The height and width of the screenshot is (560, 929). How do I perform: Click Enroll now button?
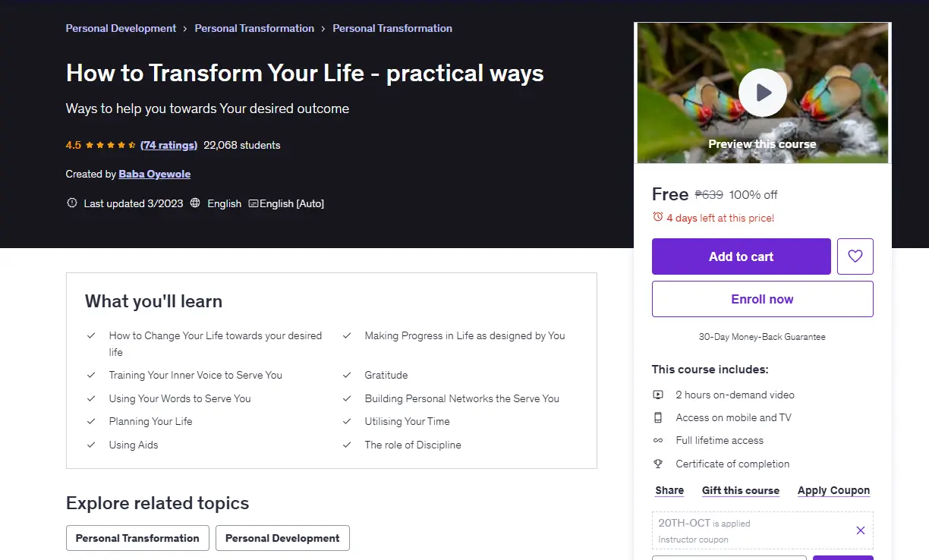763,299
